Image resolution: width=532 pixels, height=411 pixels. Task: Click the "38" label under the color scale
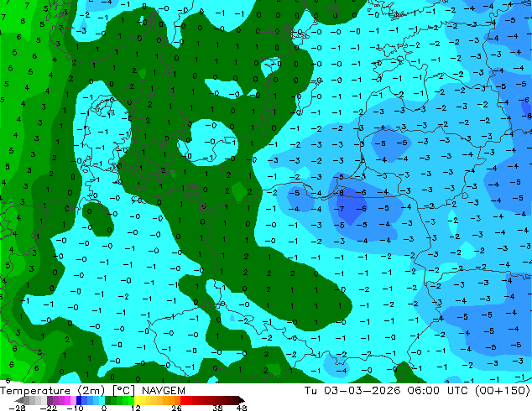pos(218,408)
